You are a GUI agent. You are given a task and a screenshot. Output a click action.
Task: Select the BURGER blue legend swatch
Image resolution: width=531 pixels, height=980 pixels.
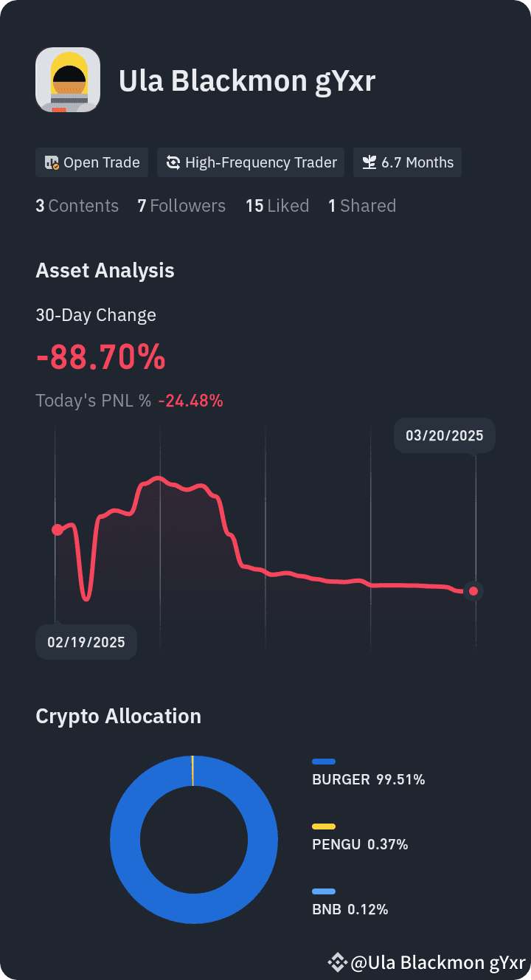click(x=324, y=762)
